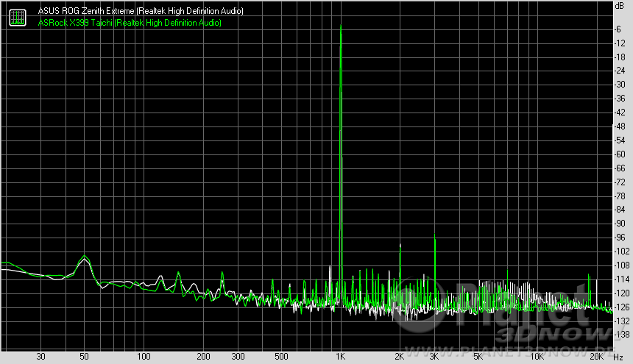Click the -30 dB scale label
Viewport: 633px width, 364px height.
(620, 85)
